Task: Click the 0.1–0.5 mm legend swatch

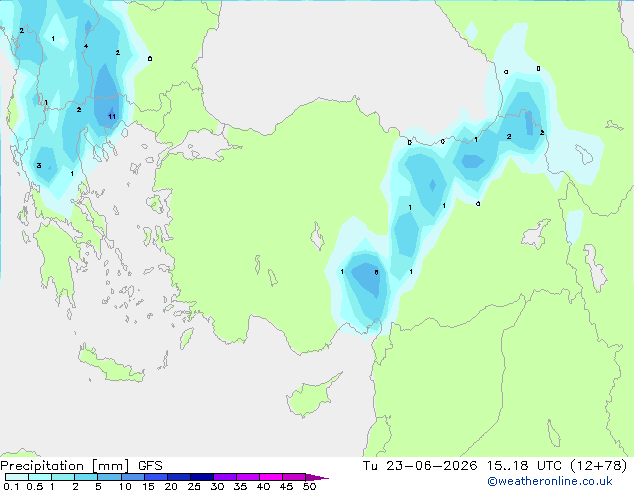Action: [x=17, y=477]
